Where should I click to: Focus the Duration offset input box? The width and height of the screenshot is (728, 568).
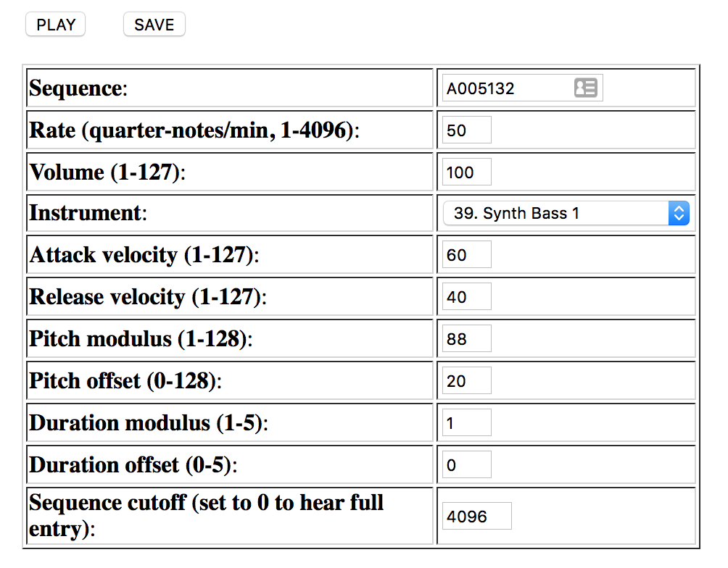[466, 465]
